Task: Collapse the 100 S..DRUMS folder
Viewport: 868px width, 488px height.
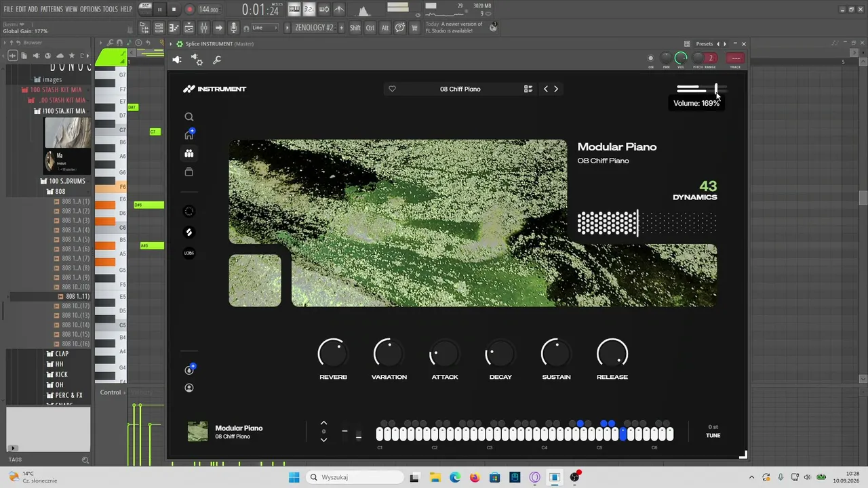Action: click(x=66, y=181)
